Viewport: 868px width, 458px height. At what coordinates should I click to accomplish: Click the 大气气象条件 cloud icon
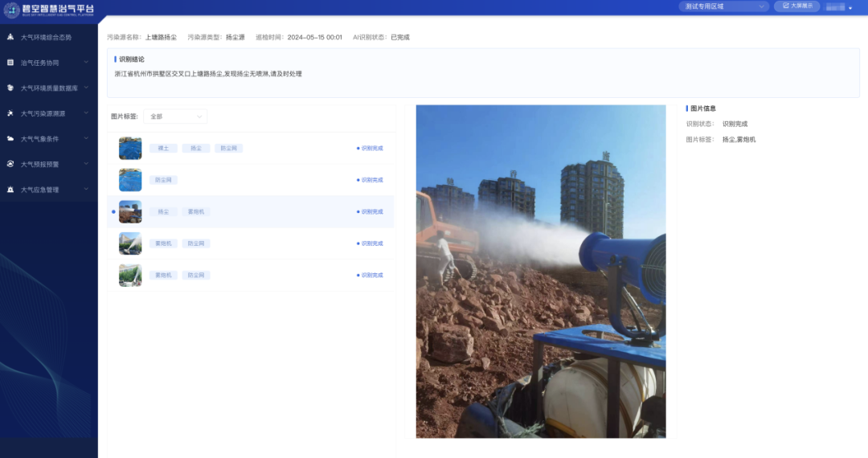point(10,139)
